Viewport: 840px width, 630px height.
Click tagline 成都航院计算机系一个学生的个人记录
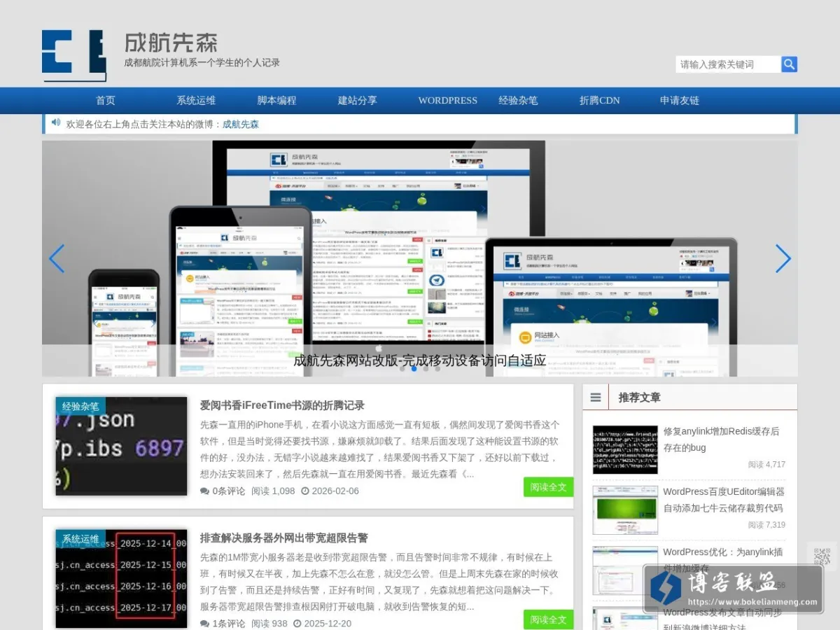coord(202,62)
